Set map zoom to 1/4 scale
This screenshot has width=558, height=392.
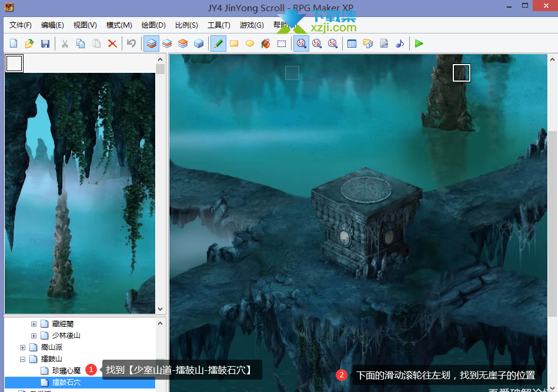coord(332,43)
